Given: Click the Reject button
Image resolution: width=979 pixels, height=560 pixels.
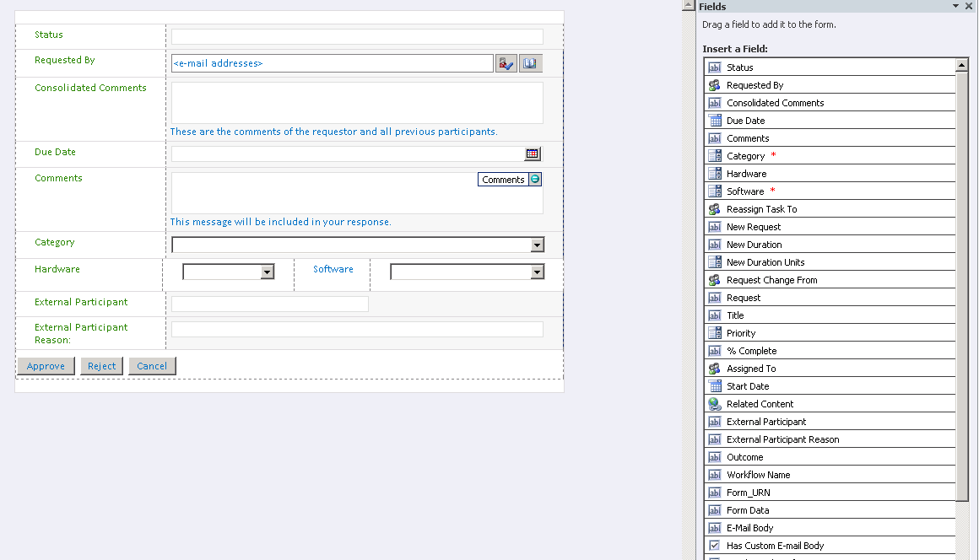Looking at the screenshot, I should click(x=101, y=365).
